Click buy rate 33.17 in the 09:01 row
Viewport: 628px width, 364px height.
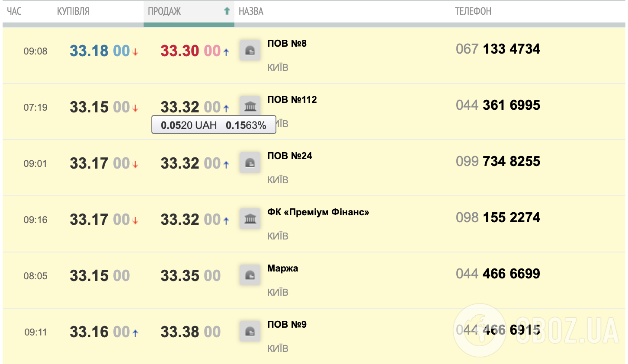tap(99, 163)
